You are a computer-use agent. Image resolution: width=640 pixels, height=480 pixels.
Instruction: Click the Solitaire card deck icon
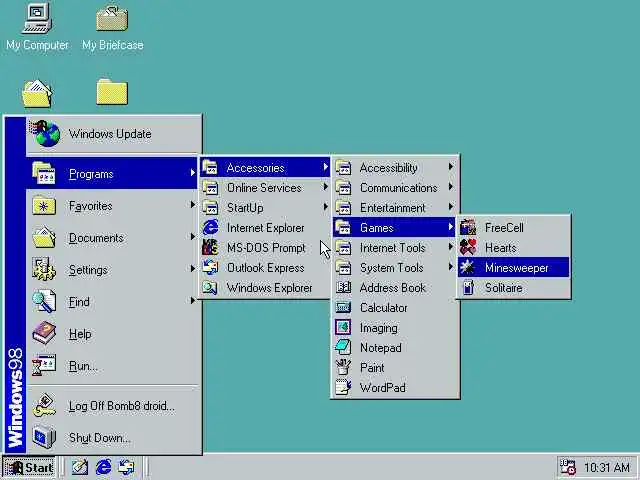point(468,287)
